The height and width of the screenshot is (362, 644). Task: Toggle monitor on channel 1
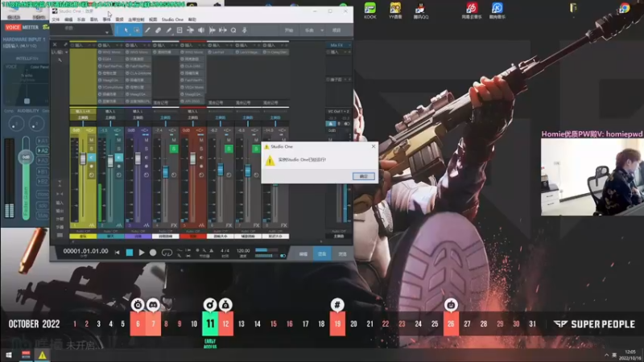(91, 158)
